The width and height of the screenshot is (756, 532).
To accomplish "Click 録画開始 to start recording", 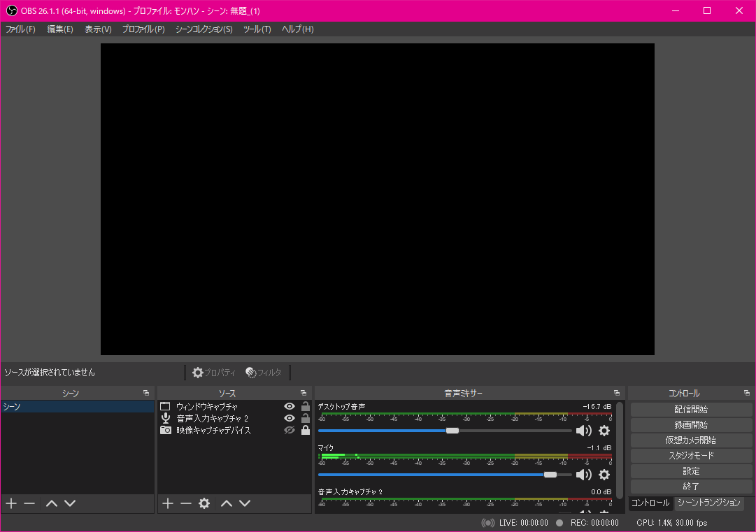I will 691,425.
